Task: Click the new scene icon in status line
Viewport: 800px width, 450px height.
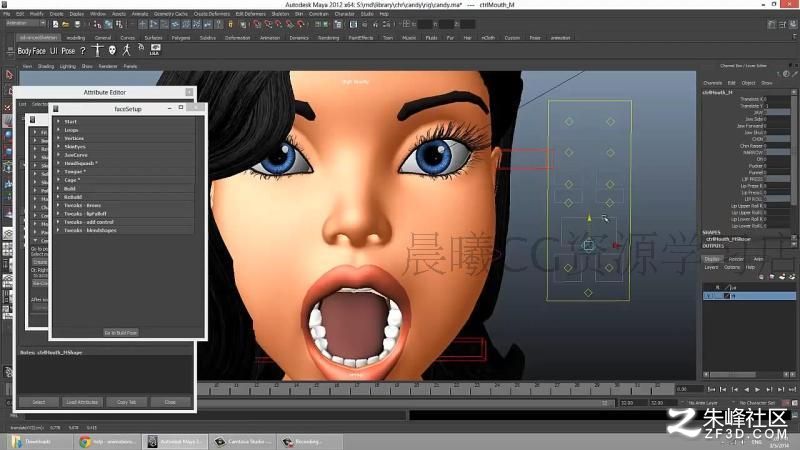Action: (x=55, y=24)
